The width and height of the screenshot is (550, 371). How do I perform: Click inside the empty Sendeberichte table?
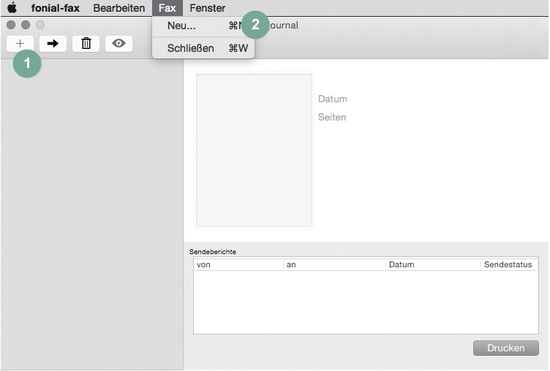[366, 302]
